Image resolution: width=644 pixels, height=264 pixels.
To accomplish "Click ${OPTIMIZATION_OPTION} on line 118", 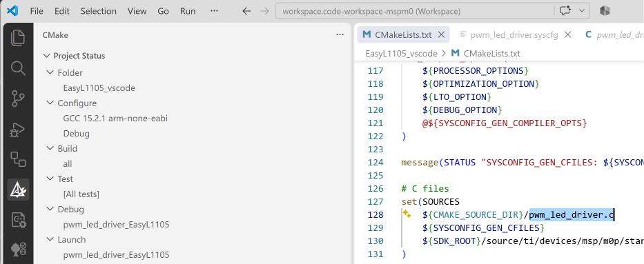I will [x=480, y=83].
